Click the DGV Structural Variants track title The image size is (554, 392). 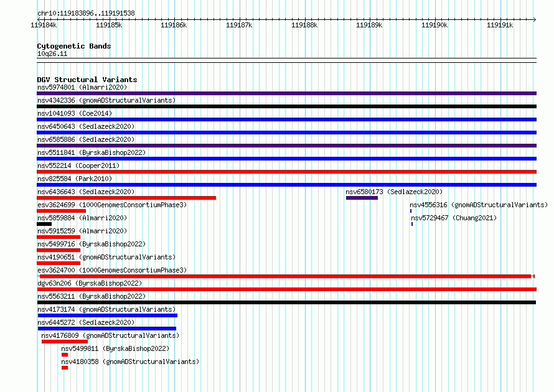(x=87, y=80)
